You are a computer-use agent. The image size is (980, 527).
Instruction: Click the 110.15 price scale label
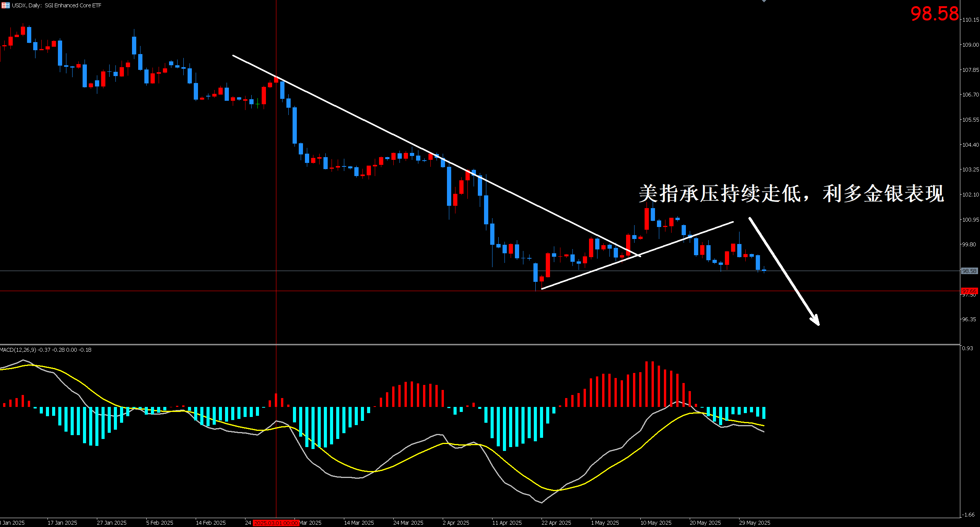point(970,20)
